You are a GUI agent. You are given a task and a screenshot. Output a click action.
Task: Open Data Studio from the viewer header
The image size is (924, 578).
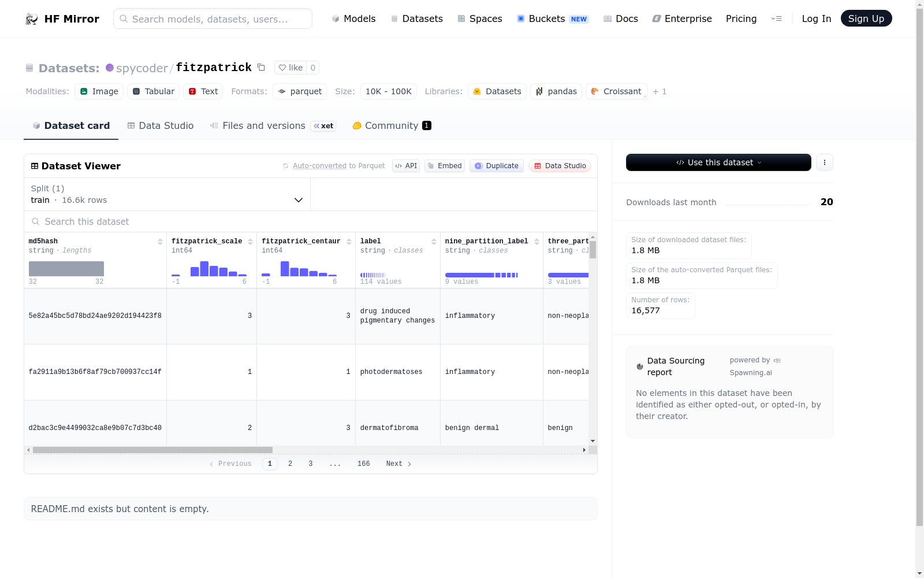[560, 166]
